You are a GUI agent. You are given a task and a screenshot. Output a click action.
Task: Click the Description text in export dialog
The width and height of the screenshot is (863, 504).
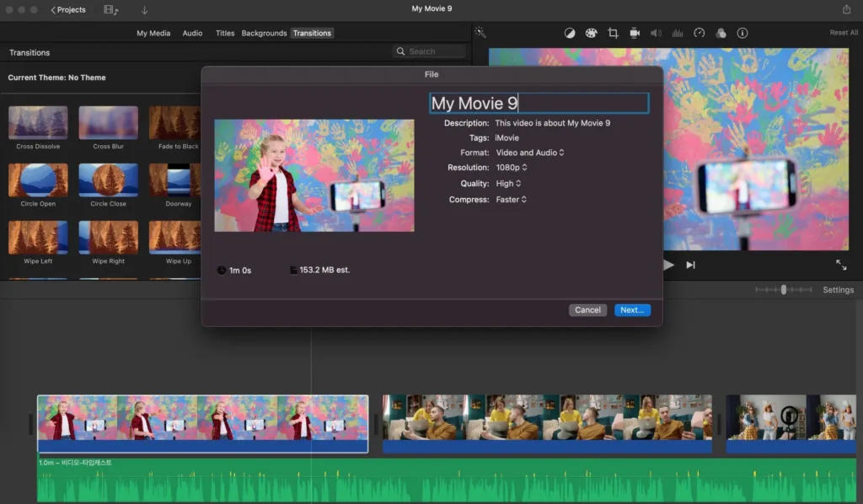(x=553, y=123)
